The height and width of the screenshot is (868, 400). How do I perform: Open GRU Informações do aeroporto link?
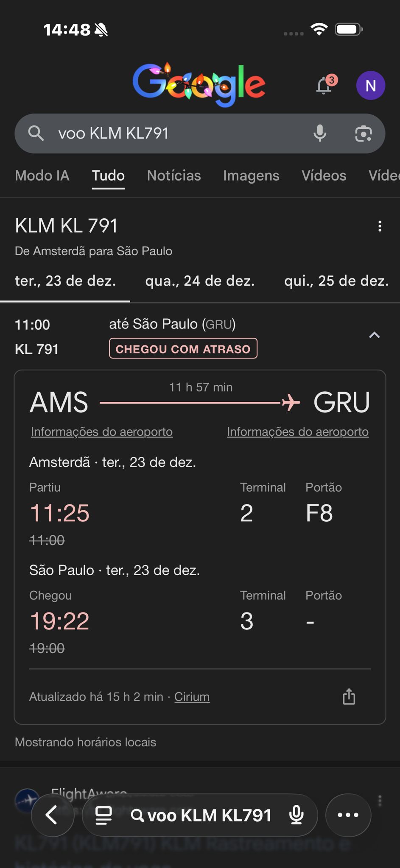[x=298, y=432]
